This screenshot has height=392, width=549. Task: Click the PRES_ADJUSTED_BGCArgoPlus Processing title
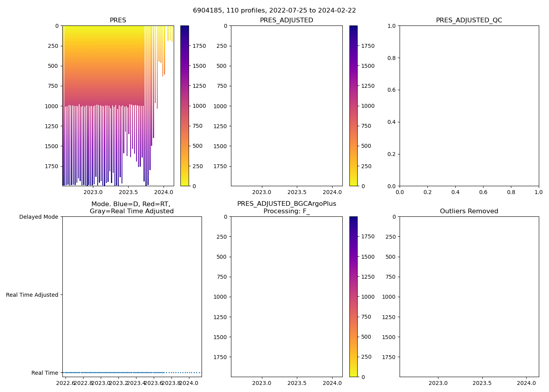(286, 207)
